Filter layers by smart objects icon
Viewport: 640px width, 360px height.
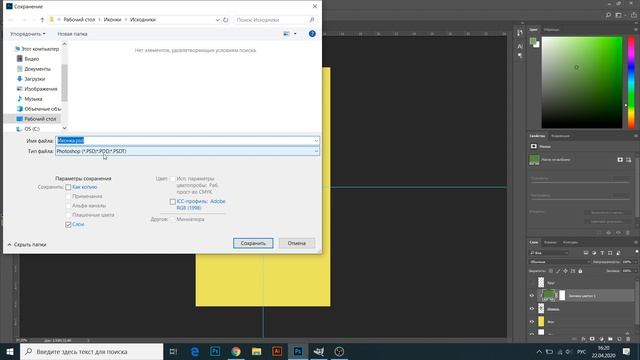pyautogui.click(x=618, y=253)
